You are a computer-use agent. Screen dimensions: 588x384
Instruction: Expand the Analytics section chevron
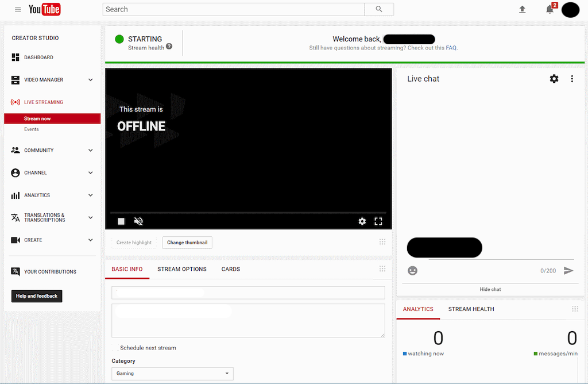(x=90, y=195)
